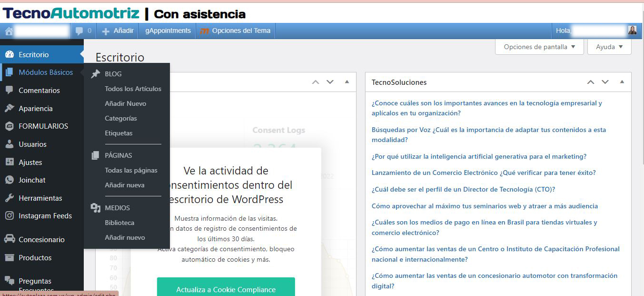Move TecnoSoluciones panel down with chevron
Viewport: 644px width, 296px height.
[605, 82]
